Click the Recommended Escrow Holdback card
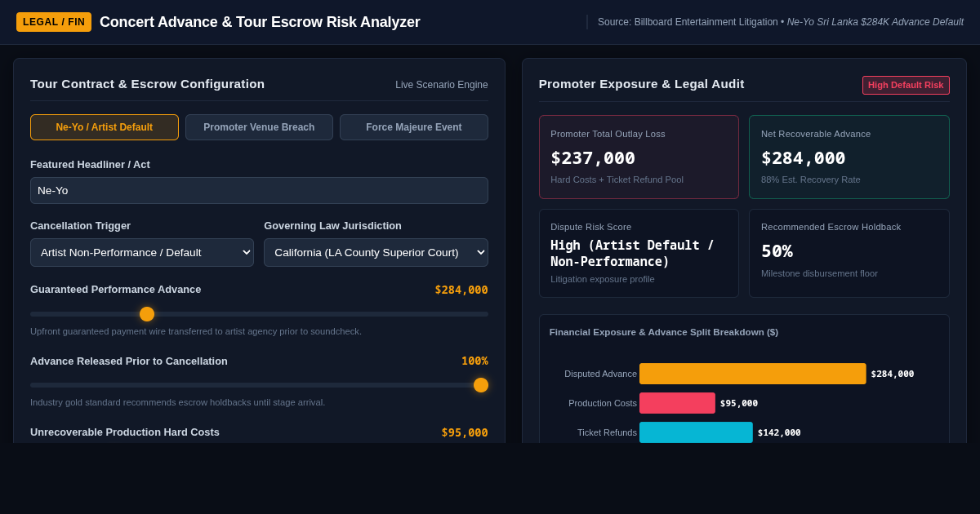This screenshot has width=980, height=514. pyautogui.click(x=849, y=253)
